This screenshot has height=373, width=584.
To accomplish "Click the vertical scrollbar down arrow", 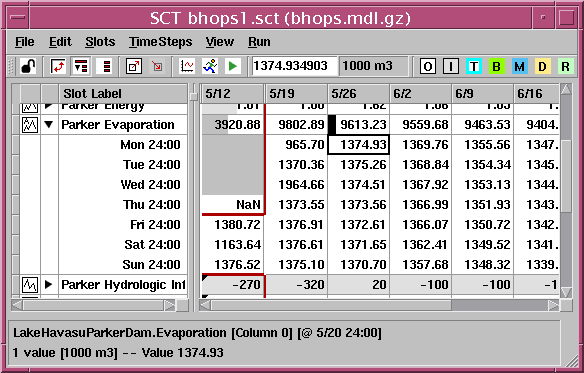I will click(566, 292).
